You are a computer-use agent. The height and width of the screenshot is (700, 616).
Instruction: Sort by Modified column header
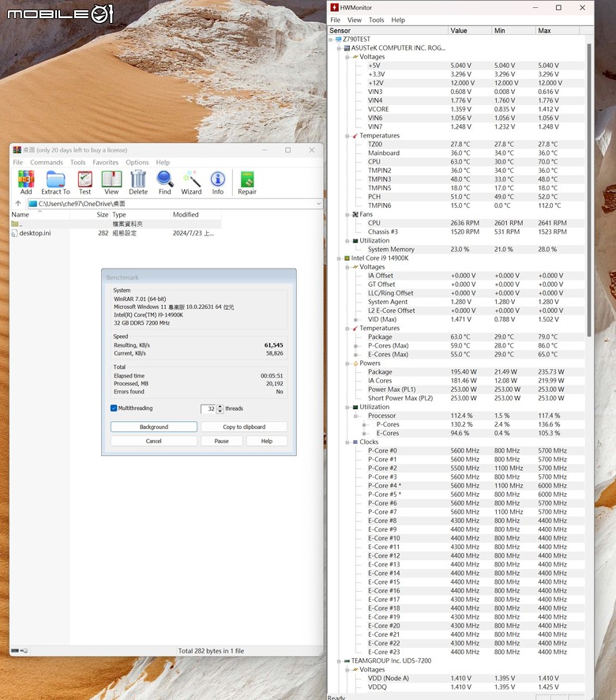coord(197,215)
